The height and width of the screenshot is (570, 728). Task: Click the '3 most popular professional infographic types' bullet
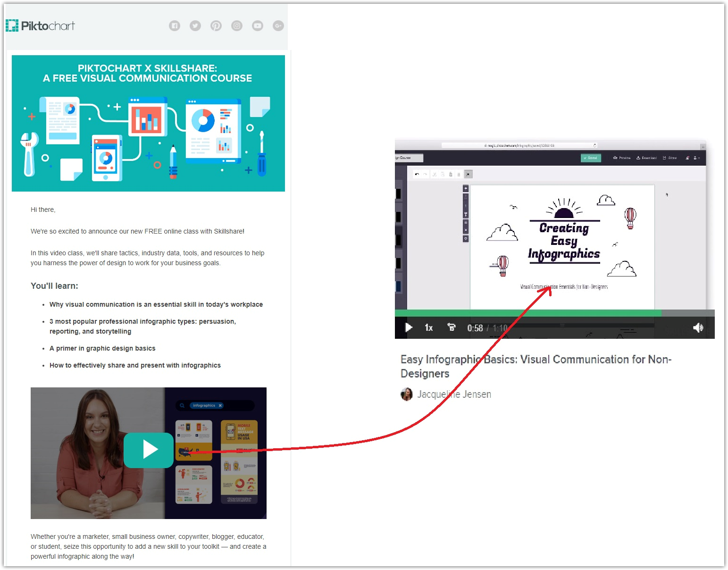142,326
